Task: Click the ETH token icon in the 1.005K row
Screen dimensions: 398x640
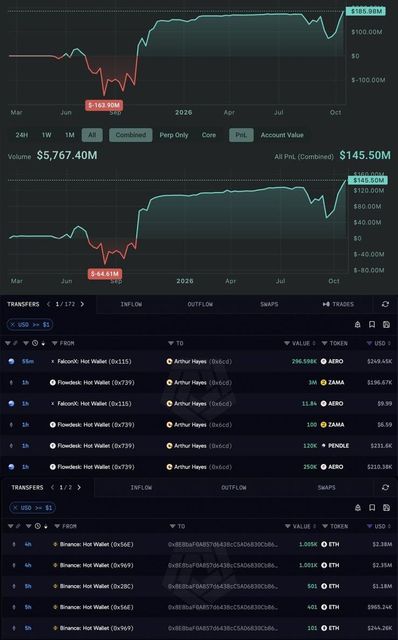Action: pyautogui.click(x=324, y=544)
